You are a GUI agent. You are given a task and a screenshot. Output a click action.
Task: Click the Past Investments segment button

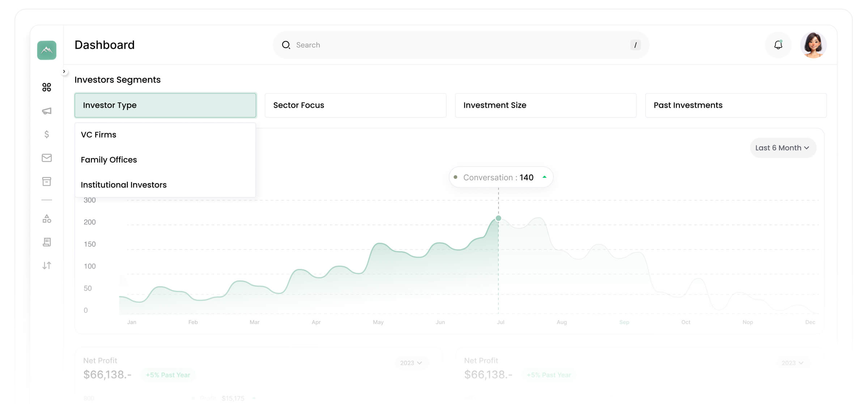point(736,105)
